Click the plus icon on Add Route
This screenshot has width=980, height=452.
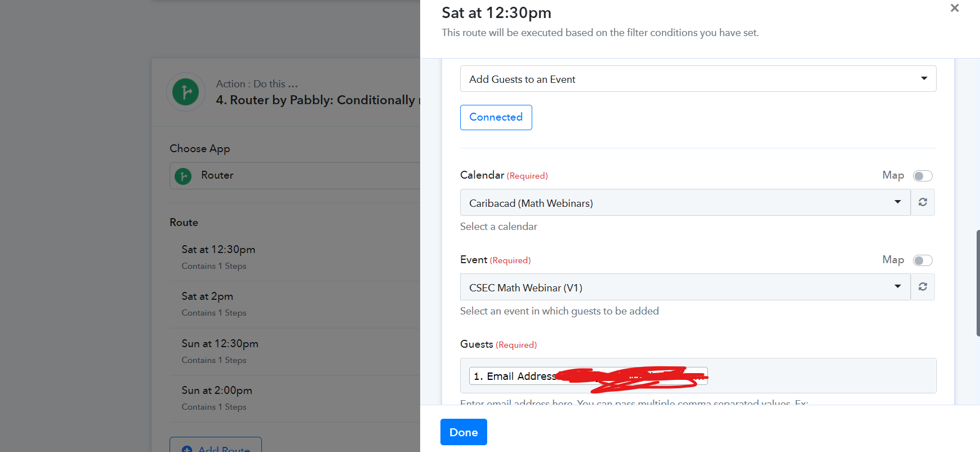187,449
